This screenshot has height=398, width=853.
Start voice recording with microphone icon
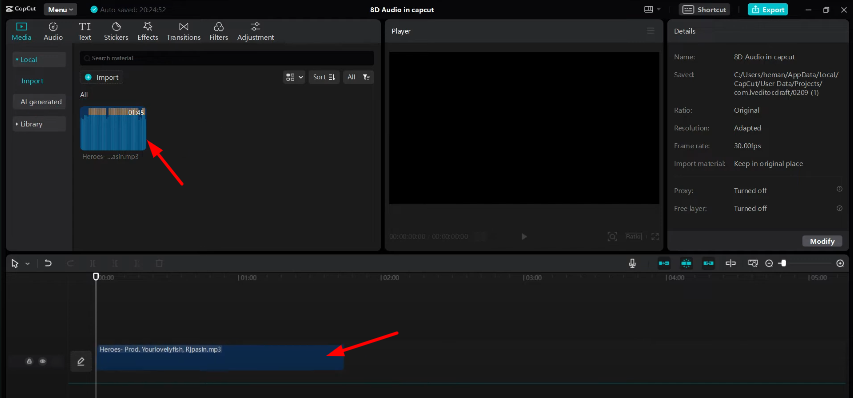tap(632, 263)
